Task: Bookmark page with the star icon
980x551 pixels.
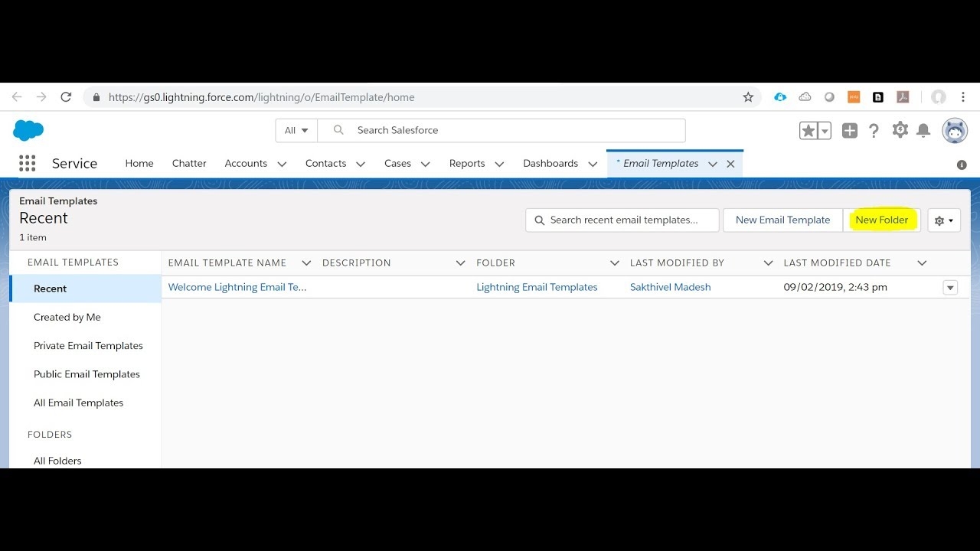Action: tap(748, 97)
